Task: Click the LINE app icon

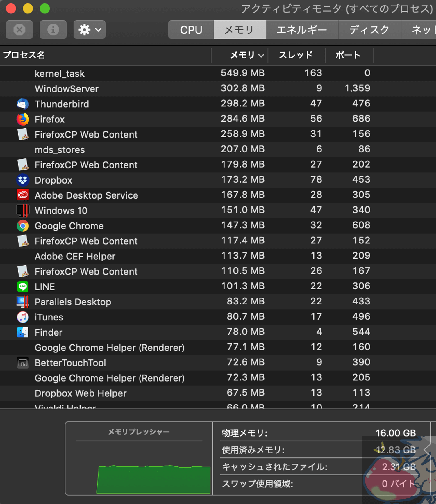Action: [23, 287]
